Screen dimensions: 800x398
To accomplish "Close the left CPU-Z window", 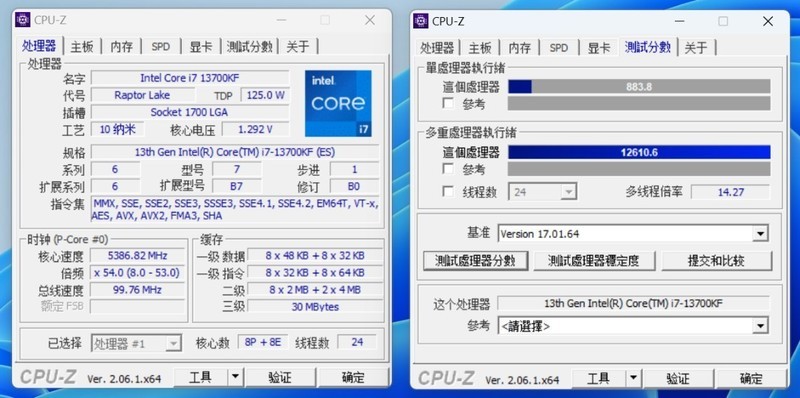I will tap(370, 20).
